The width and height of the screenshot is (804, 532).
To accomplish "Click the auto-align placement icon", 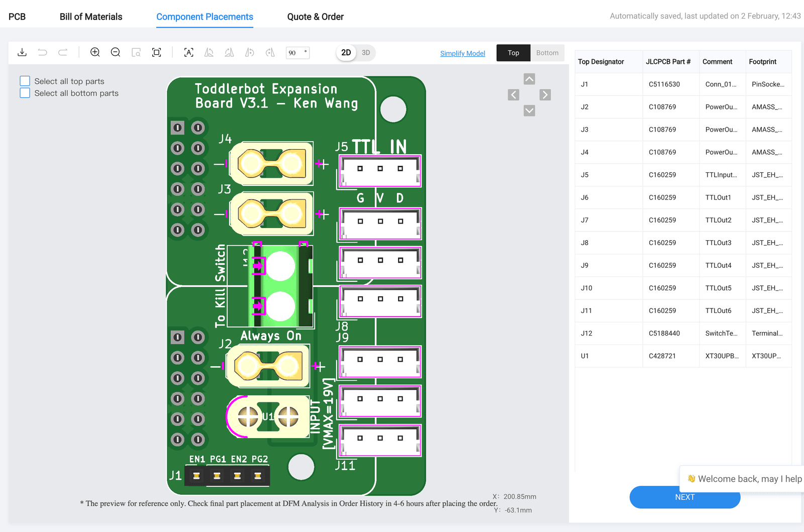I will point(189,52).
